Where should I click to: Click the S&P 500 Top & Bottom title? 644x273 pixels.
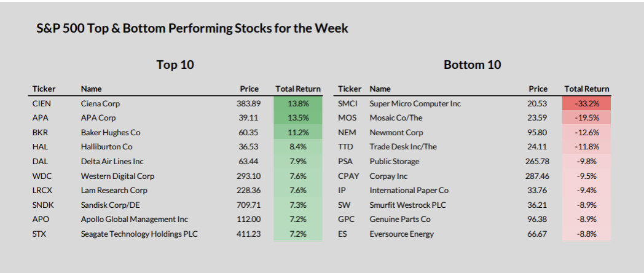[192, 28]
